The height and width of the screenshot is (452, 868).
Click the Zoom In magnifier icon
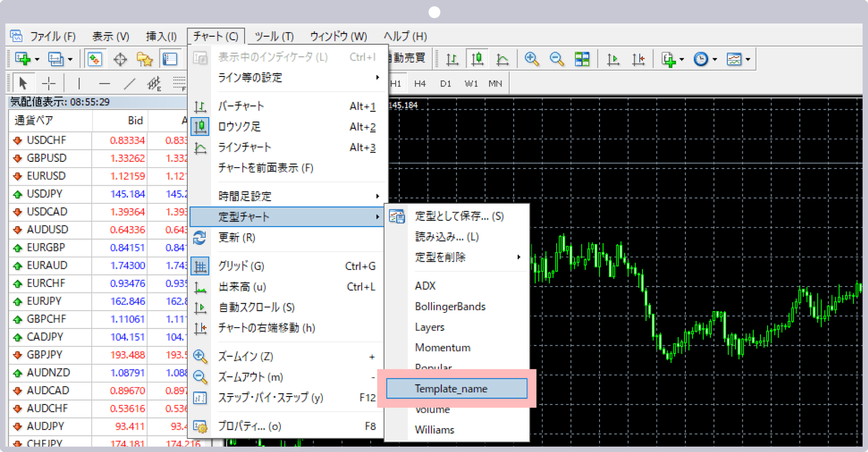532,59
